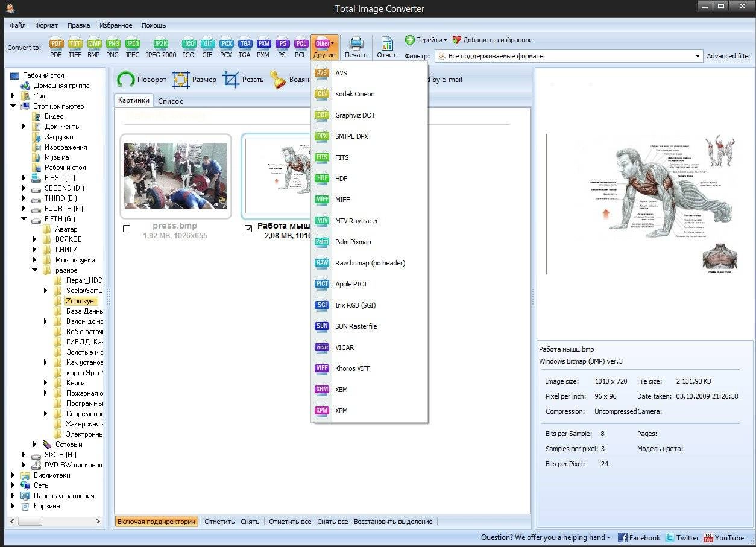Choose BMP conversion format

pos(94,48)
